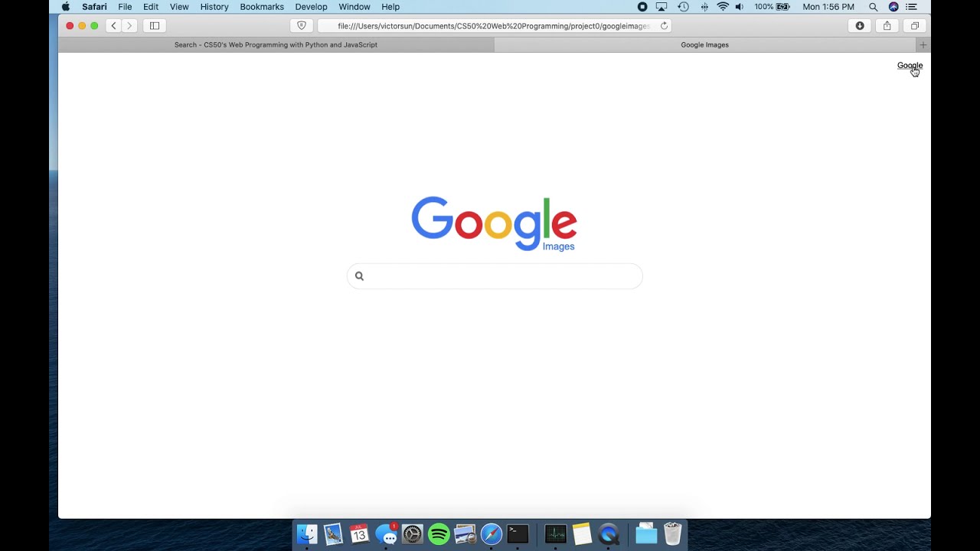Click the Safari address bar

pos(494,26)
